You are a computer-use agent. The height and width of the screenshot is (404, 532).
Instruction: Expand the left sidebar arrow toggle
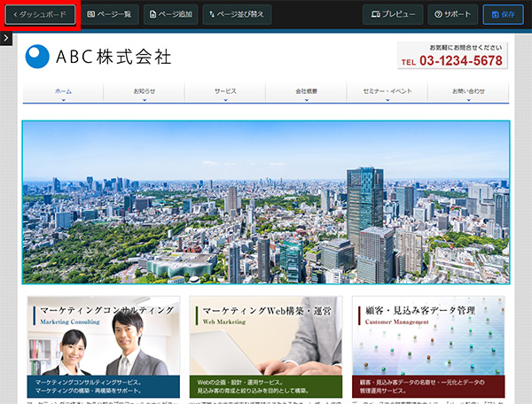6,39
